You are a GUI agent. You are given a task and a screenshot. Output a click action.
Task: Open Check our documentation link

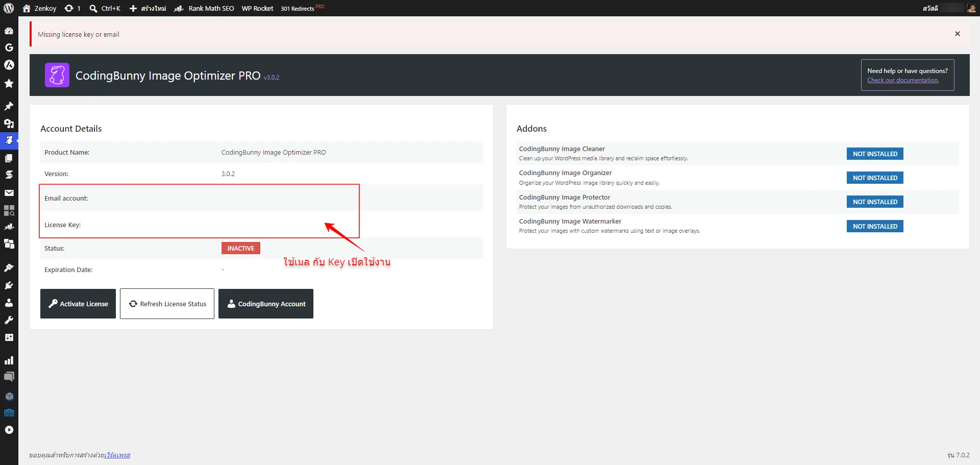click(x=903, y=80)
